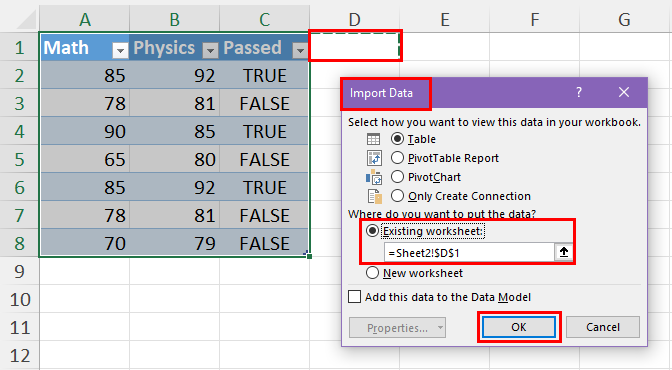Image resolution: width=672 pixels, height=370 pixels.
Task: Select column C header
Action: tap(264, 20)
